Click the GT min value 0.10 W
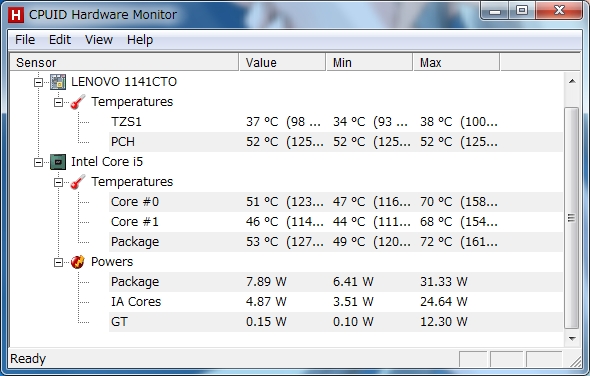Viewport: 590px width, 376px height. pos(353,322)
